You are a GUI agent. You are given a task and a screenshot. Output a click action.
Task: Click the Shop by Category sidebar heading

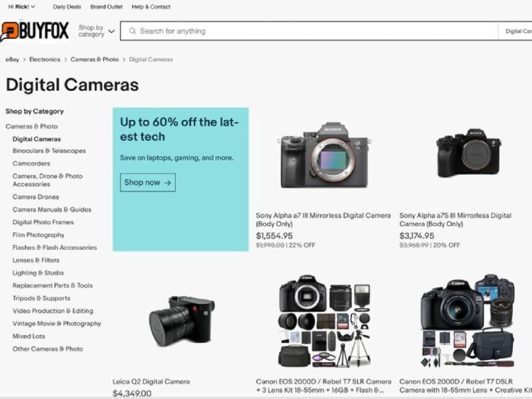pyautogui.click(x=35, y=111)
